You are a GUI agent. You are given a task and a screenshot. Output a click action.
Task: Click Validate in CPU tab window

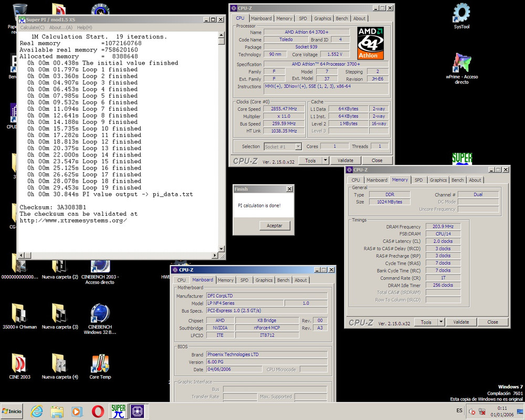(345, 161)
